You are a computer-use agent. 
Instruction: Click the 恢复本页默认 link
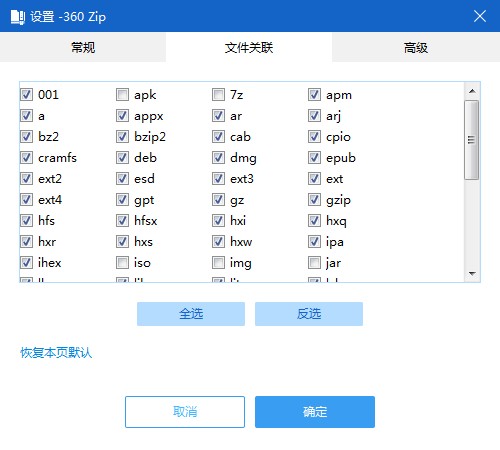tap(56, 353)
